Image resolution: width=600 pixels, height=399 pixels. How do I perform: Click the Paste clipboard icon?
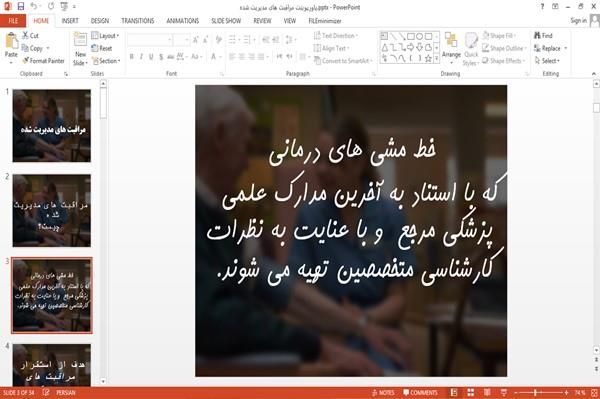11,41
